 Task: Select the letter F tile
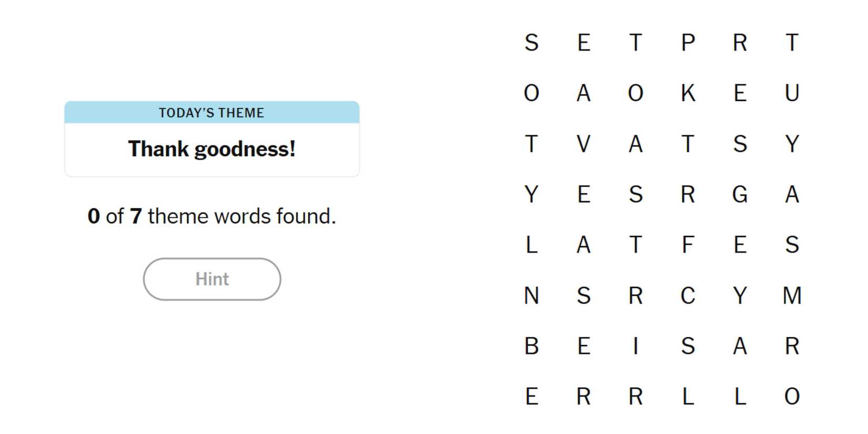tap(688, 245)
